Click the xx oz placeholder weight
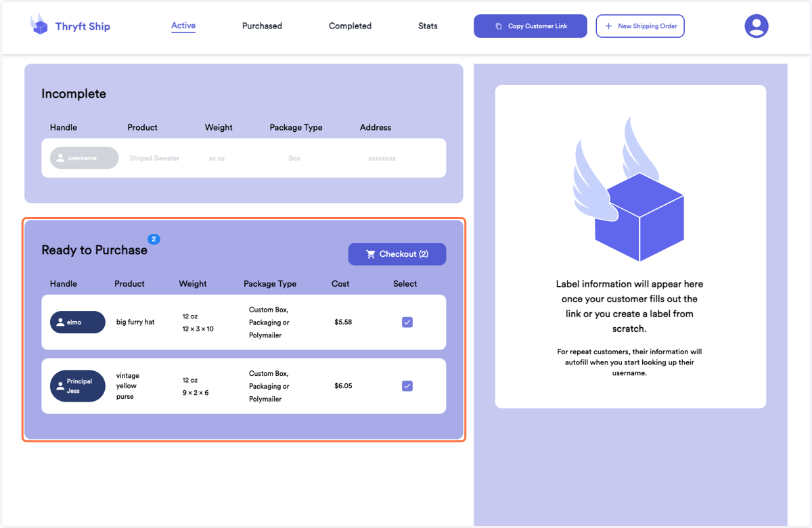The height and width of the screenshot is (528, 812). (x=217, y=158)
